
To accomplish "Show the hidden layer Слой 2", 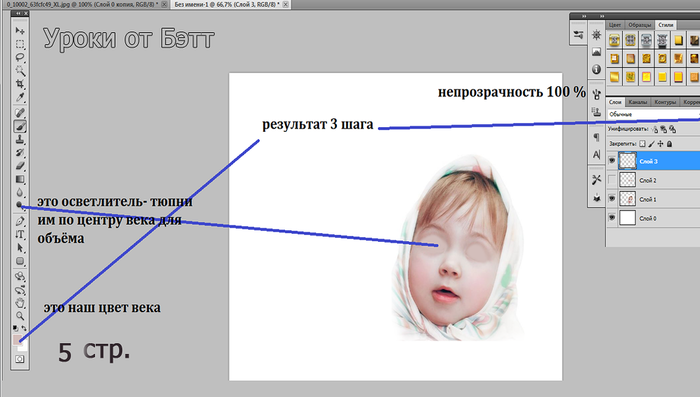I will coord(612,180).
